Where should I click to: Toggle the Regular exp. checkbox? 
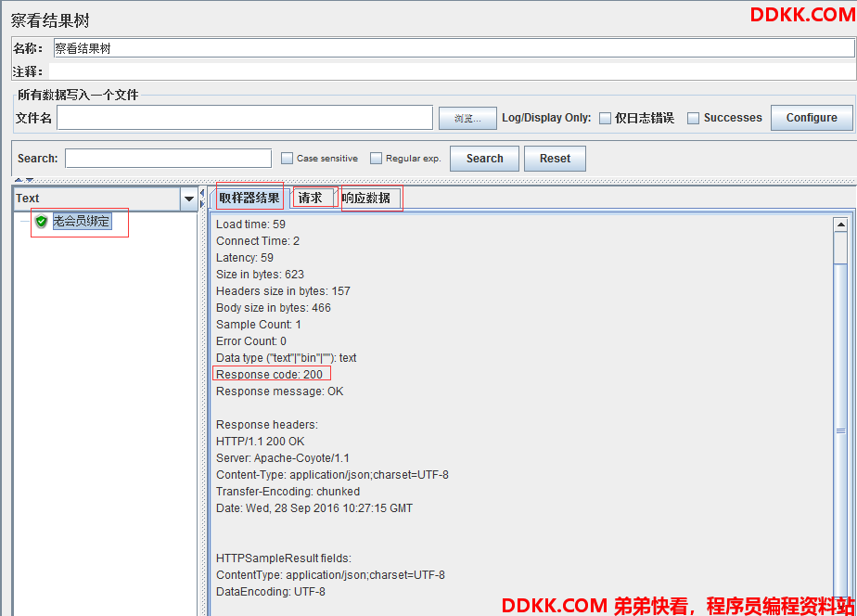(x=376, y=158)
